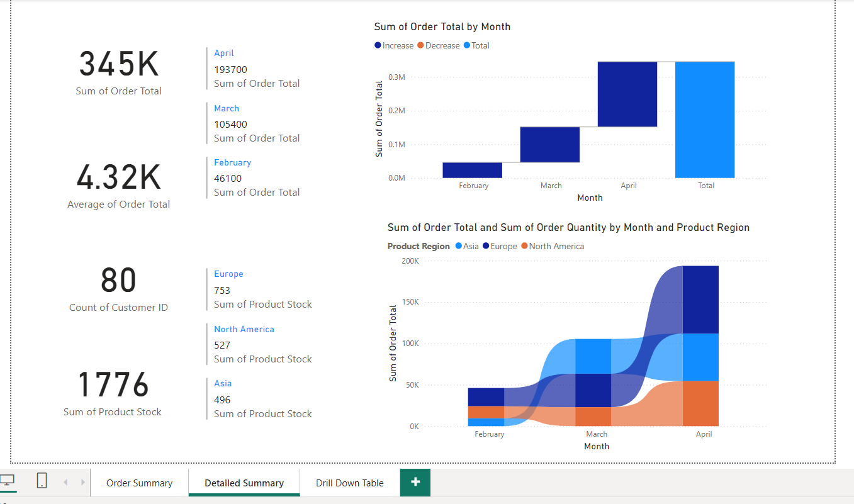Click the Sum of Order Total by Month title
This screenshot has width=854, height=504.
(442, 26)
